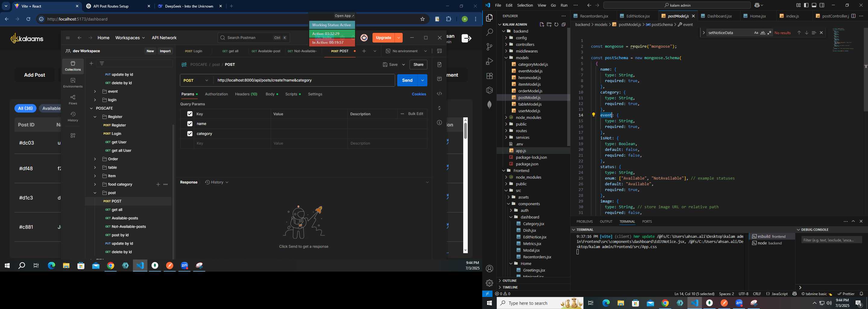Go to previous match in find widget
This screenshot has height=309, width=868.
pos(799,33)
